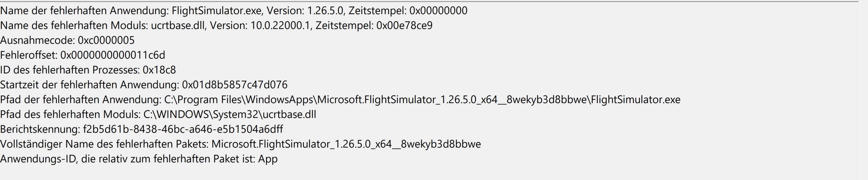Click the 'Name der fehlerhaften Anwendung' label
868x180 pixels.
84,11
